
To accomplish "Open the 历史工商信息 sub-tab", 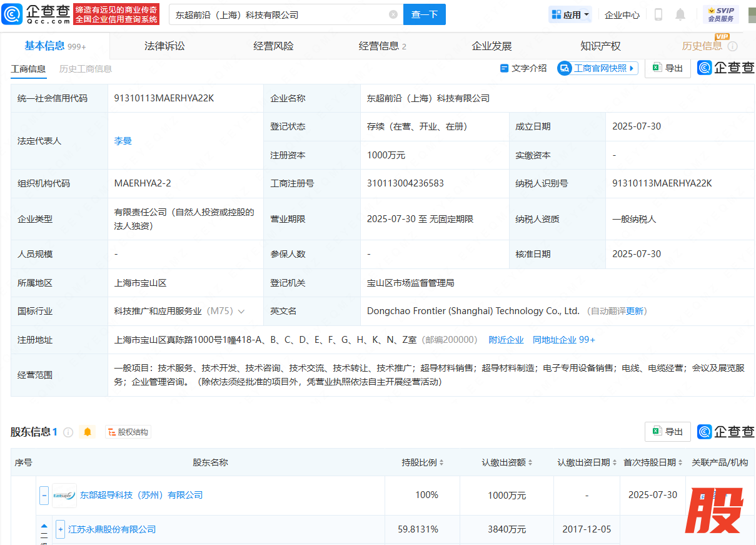I will 86,69.
